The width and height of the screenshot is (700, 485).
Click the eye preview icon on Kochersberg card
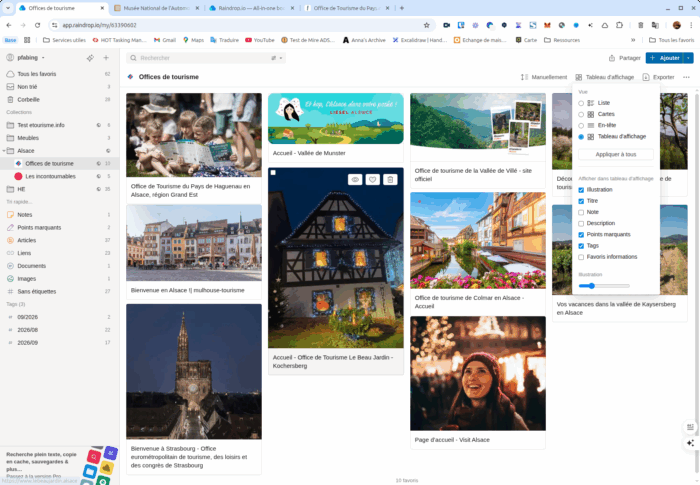point(354,179)
